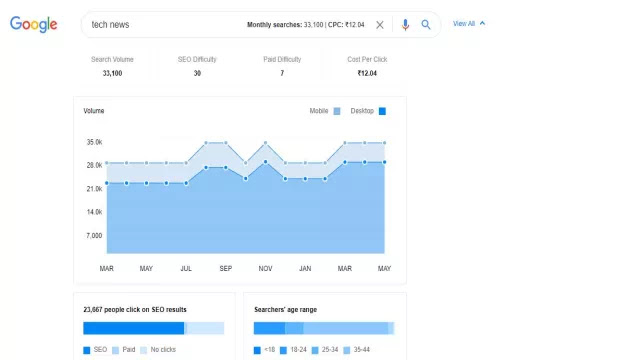The image size is (640, 360).
Task: Select the 33,100 search volume value
Action: (112, 73)
